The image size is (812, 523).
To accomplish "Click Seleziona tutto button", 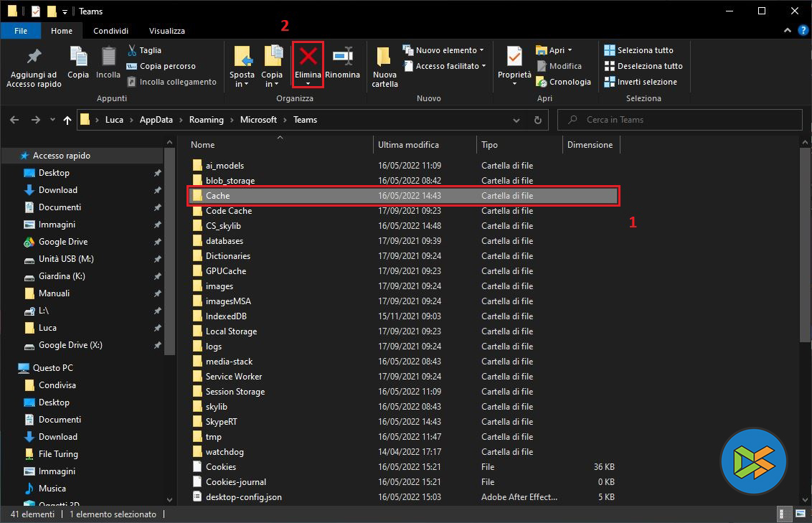I will coord(638,50).
